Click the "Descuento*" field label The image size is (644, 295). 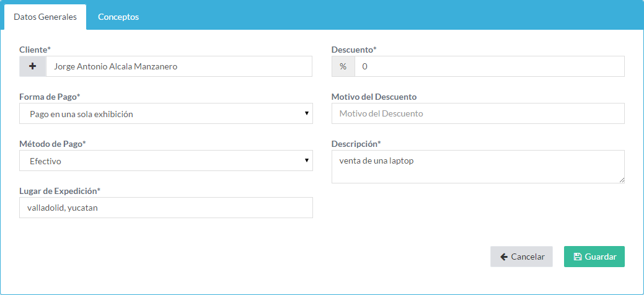pos(354,49)
